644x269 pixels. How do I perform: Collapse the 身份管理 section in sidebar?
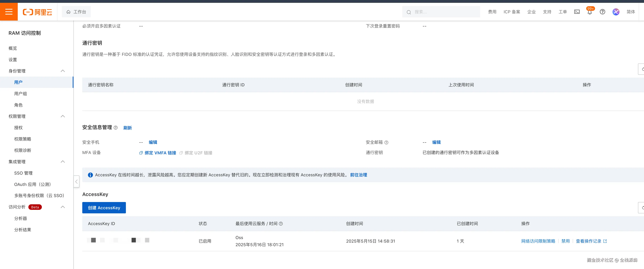63,71
